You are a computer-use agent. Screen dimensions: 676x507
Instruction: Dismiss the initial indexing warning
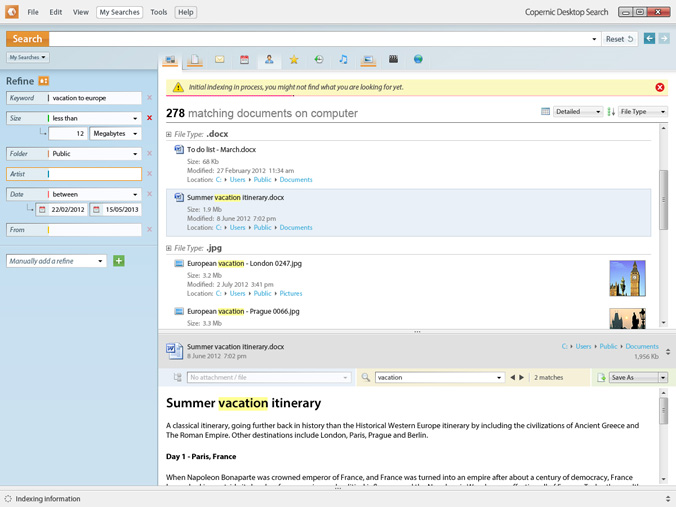click(659, 88)
